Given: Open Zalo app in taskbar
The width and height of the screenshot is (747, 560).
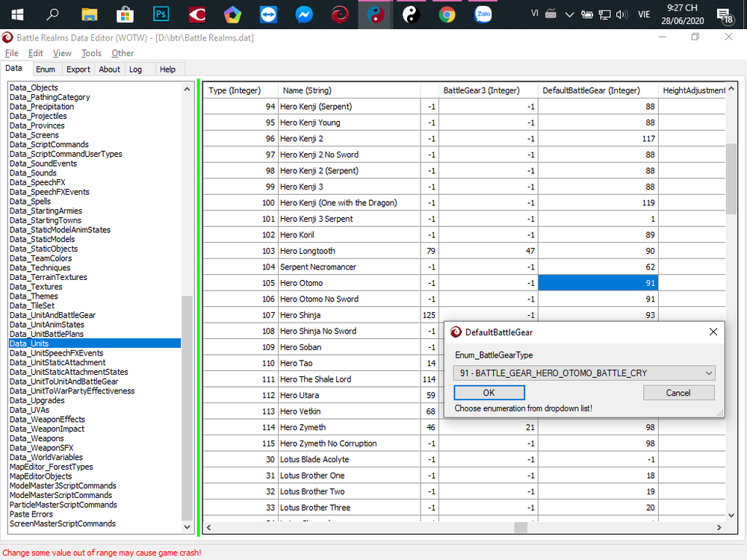Looking at the screenshot, I should (483, 14).
